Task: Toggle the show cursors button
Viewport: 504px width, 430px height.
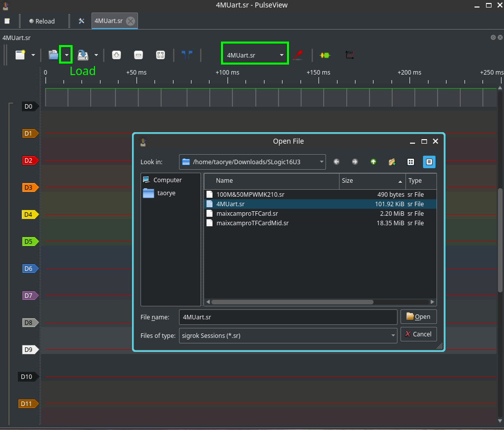Action: (187, 55)
